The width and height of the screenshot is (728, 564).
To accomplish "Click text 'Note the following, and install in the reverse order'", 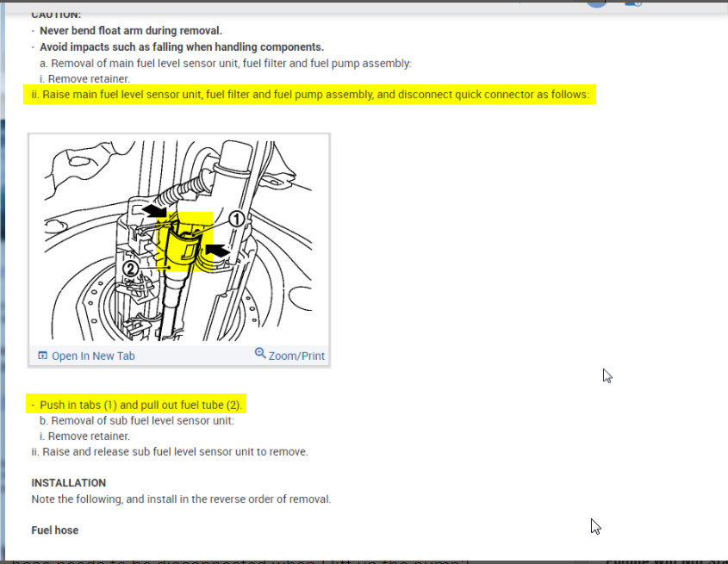I will pos(181,499).
